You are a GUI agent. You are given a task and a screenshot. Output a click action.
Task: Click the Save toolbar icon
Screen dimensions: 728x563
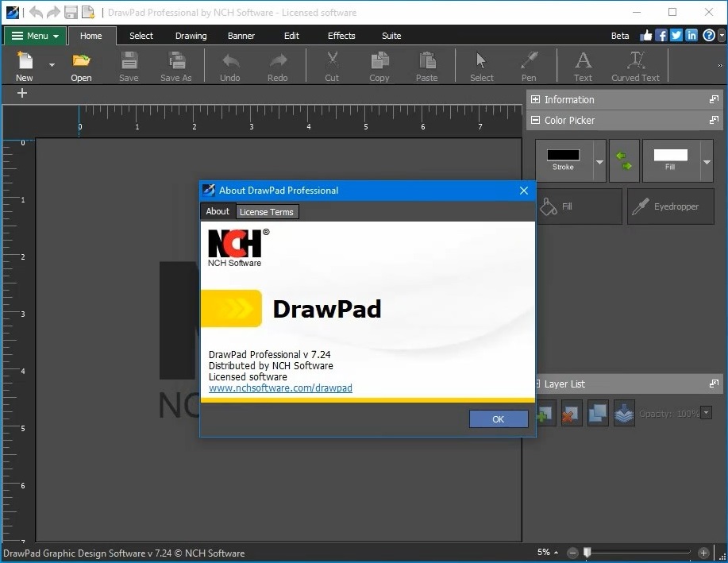click(x=129, y=66)
